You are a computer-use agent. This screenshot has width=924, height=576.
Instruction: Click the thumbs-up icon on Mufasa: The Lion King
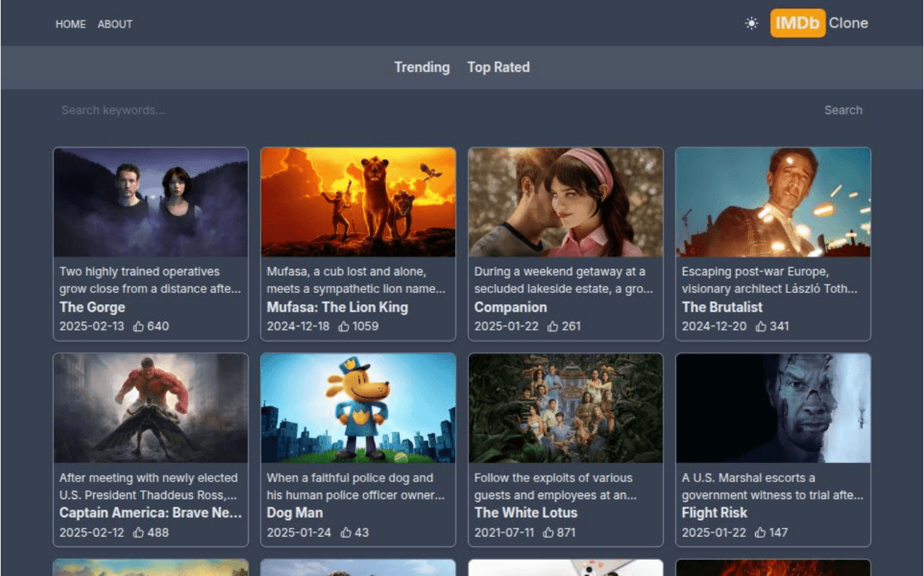click(x=345, y=326)
